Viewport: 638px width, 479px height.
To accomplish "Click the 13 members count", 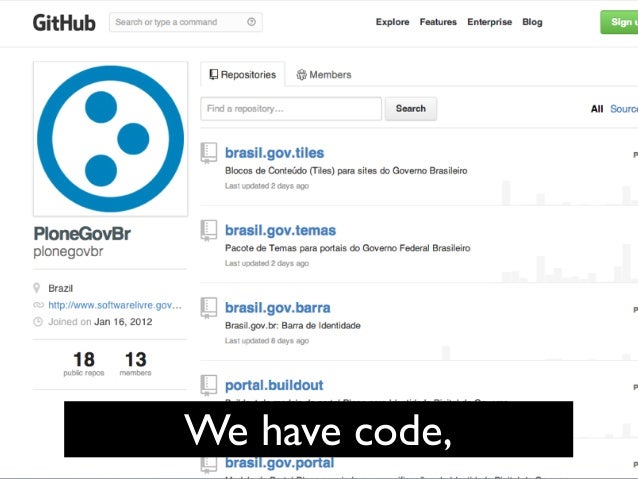I will 135,363.
